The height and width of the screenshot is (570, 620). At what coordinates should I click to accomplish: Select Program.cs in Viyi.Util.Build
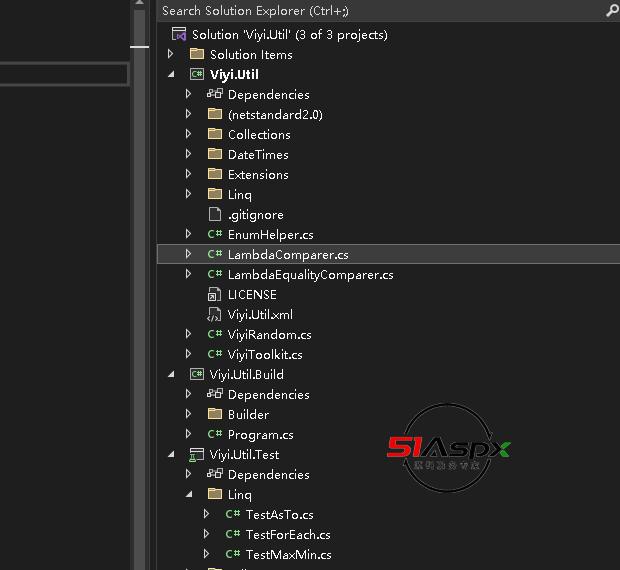tap(260, 435)
